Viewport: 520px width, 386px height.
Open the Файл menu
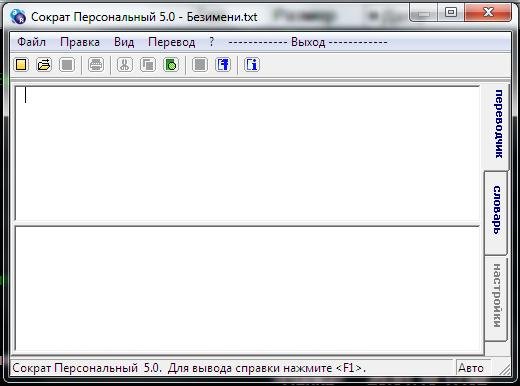(32, 42)
